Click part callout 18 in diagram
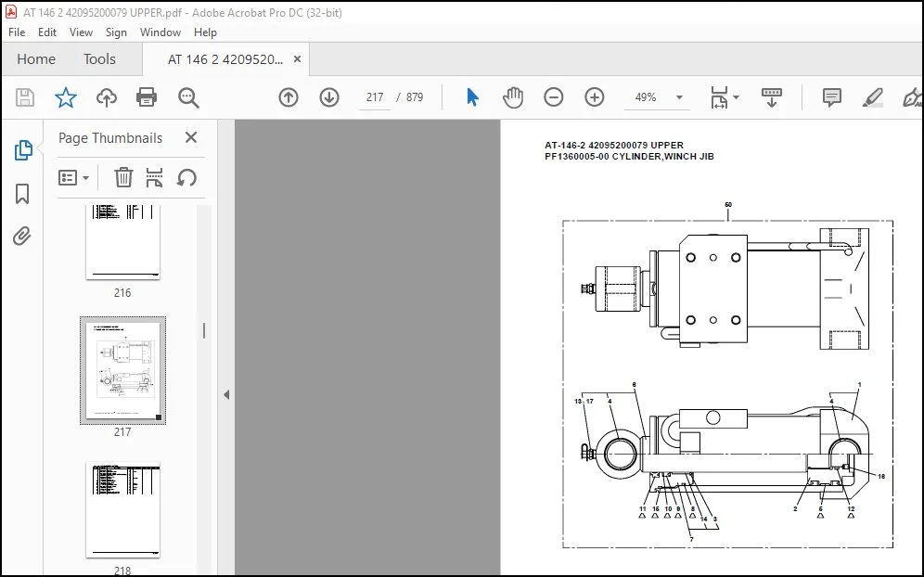Image resolution: width=924 pixels, height=577 pixels. click(881, 476)
